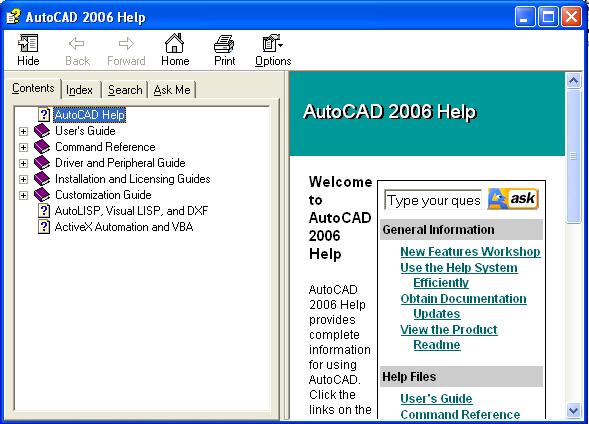
Task: Click the question-mark page icon for AutoLISP
Action: pyautogui.click(x=44, y=211)
